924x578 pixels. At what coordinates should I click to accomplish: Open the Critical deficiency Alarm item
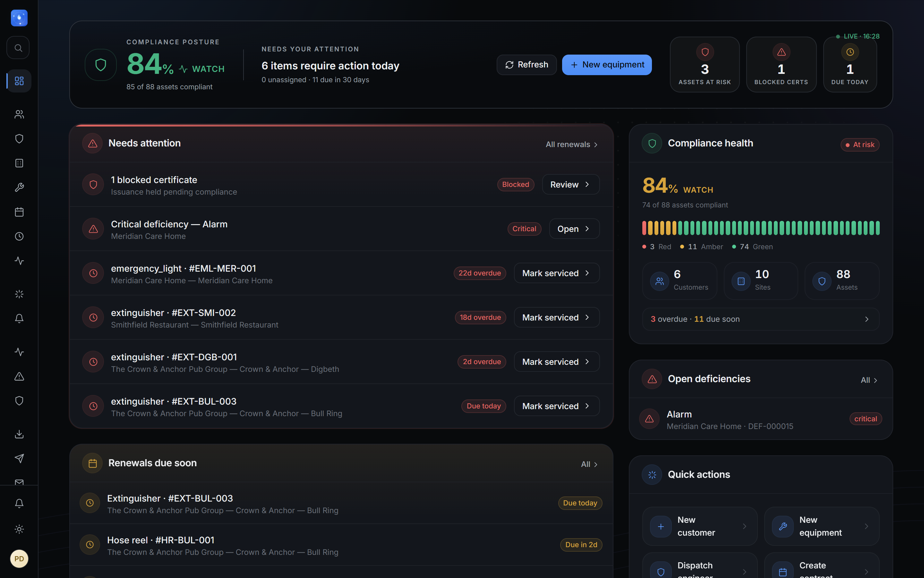(574, 229)
